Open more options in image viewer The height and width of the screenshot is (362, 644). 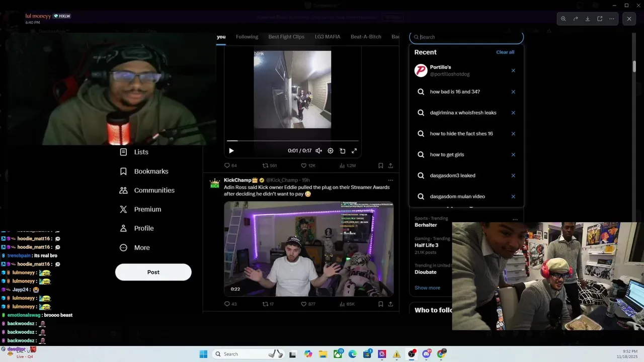point(612,19)
